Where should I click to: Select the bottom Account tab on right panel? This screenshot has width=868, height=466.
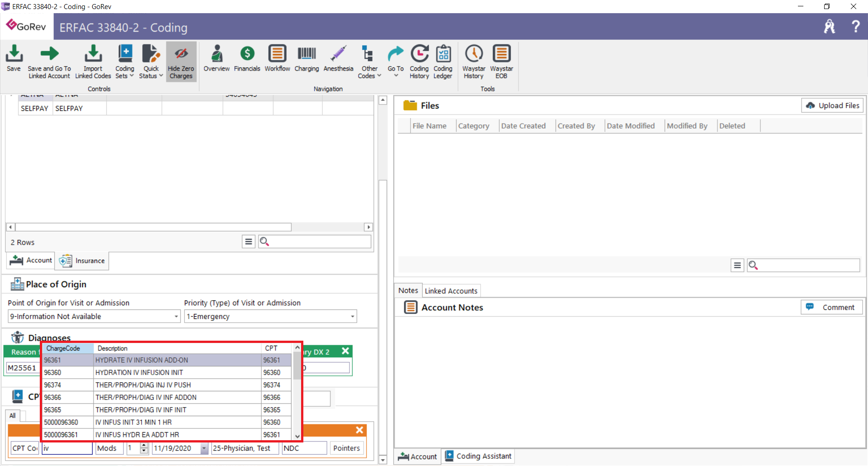tap(417, 456)
